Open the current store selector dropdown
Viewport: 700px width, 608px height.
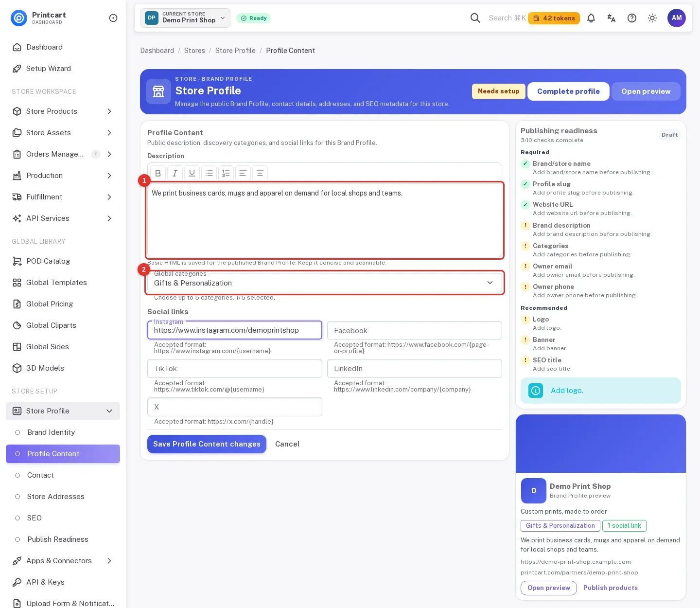(186, 18)
